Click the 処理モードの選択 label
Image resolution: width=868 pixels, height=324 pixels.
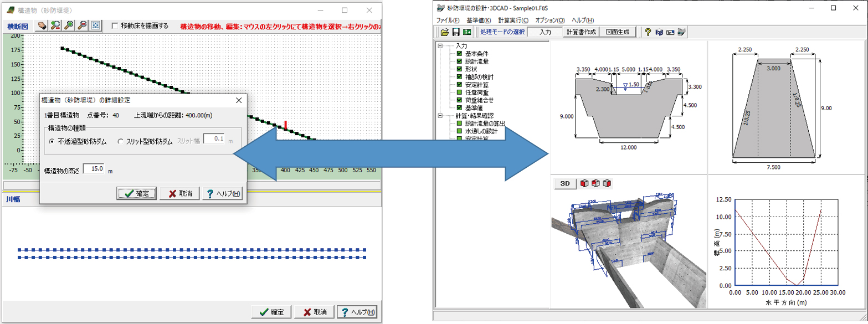[502, 32]
